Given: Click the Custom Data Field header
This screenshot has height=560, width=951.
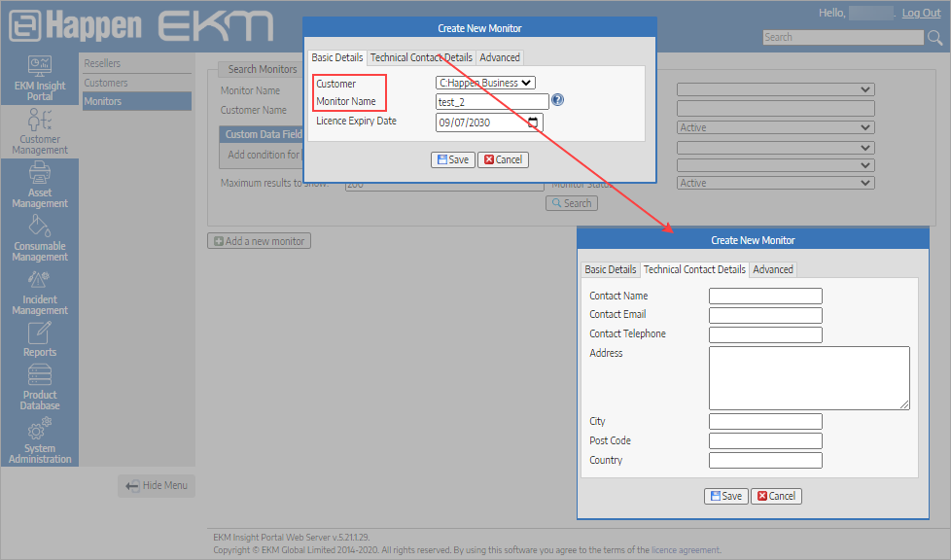Looking at the screenshot, I should (264, 134).
